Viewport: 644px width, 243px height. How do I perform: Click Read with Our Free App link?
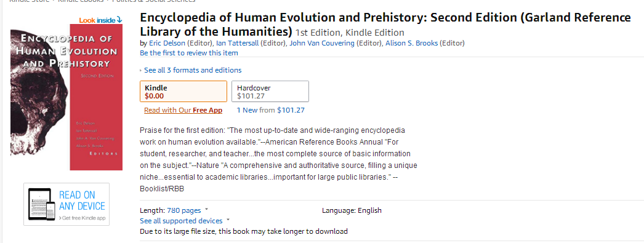[183, 110]
